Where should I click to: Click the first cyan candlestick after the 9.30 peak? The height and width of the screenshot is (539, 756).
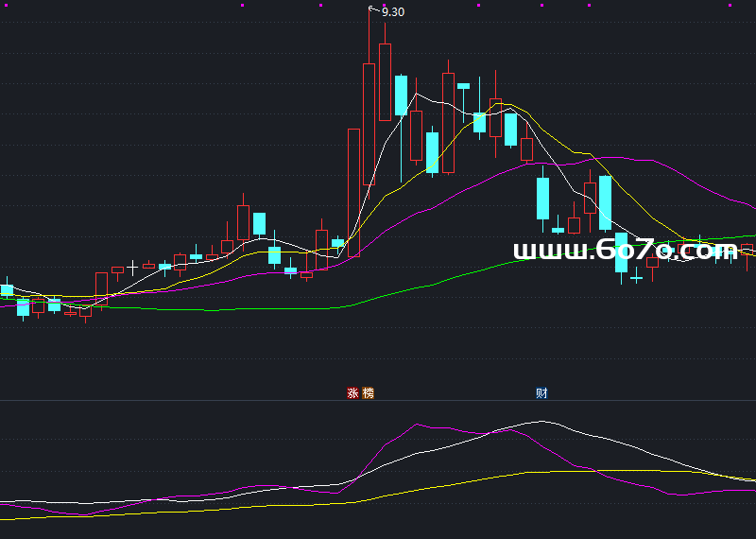401,96
